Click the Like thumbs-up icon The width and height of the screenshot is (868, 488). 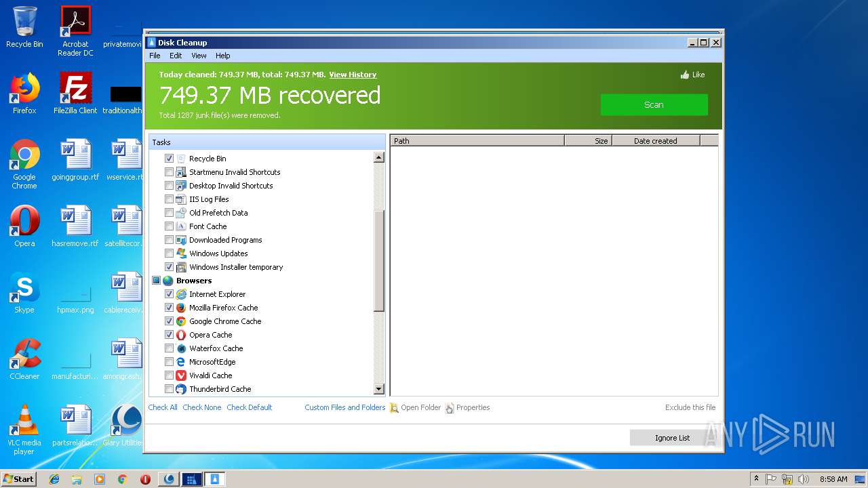(685, 75)
